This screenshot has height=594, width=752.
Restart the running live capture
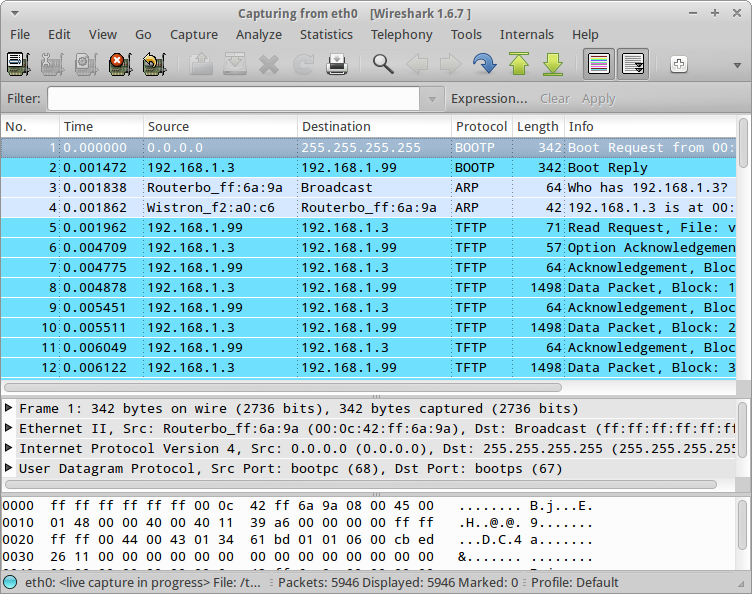tap(154, 64)
